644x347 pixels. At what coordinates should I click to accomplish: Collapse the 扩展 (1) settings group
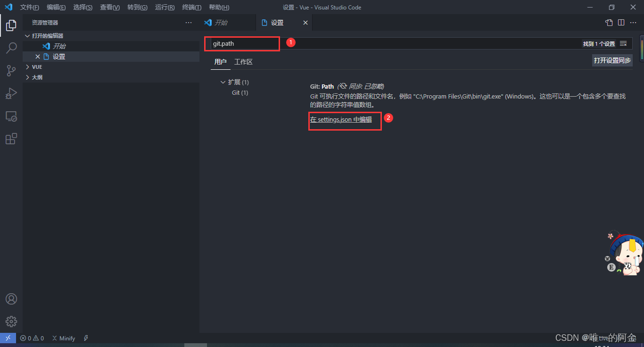tap(234, 82)
